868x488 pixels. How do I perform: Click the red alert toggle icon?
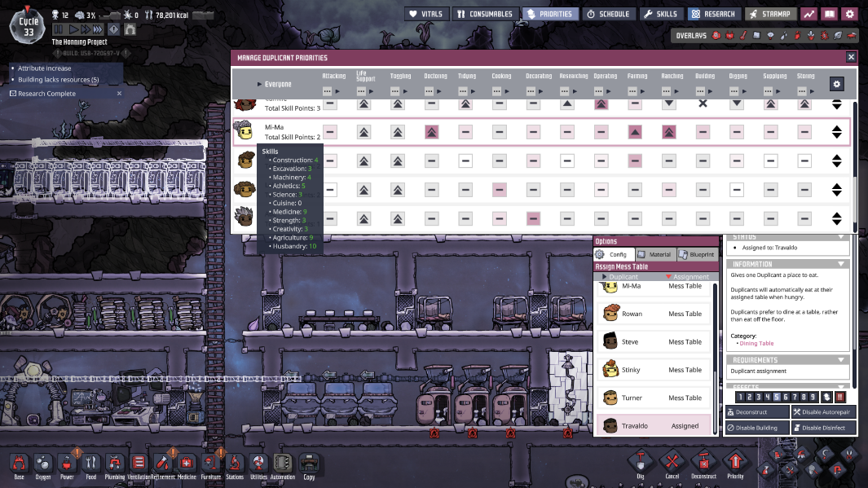click(x=840, y=397)
